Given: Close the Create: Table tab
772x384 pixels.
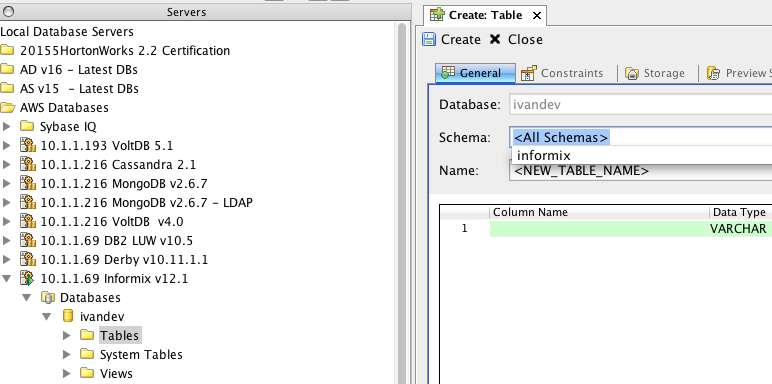Looking at the screenshot, I should coord(537,16).
